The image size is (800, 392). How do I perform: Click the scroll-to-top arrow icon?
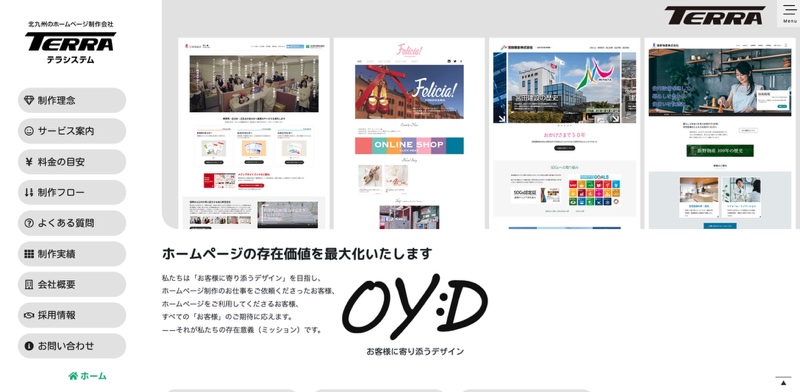pos(784,382)
